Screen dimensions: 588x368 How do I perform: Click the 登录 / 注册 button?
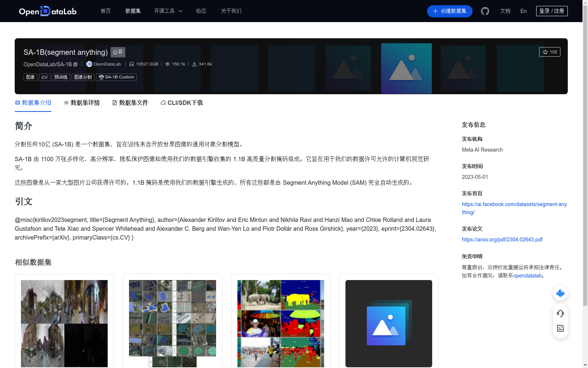click(x=552, y=11)
